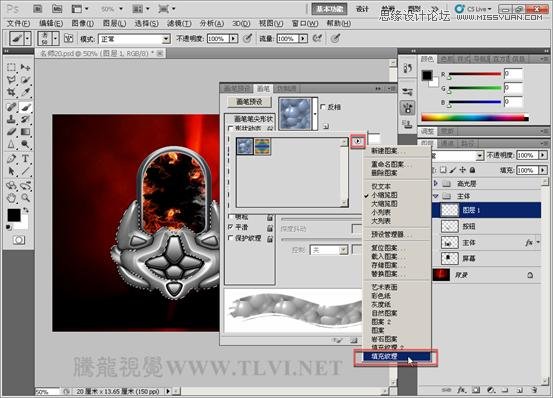Open the layer 填充 fill slider arrow
Screen dimensions: 553x398
[x=543, y=170]
